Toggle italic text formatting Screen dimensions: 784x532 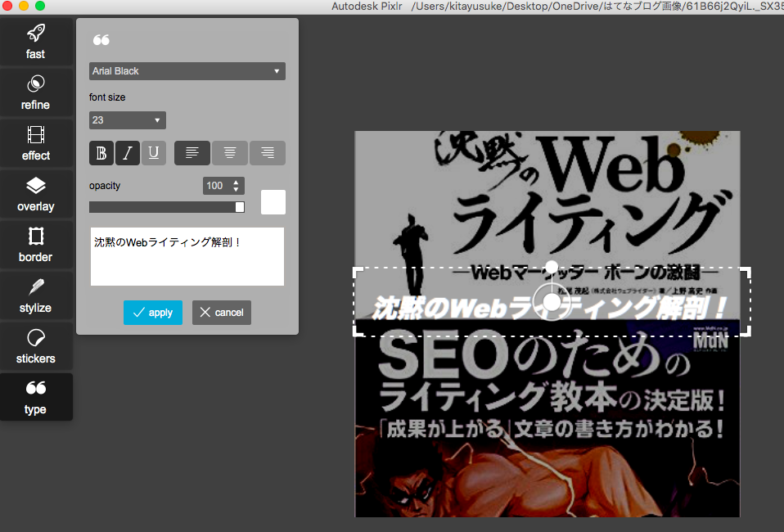[128, 153]
